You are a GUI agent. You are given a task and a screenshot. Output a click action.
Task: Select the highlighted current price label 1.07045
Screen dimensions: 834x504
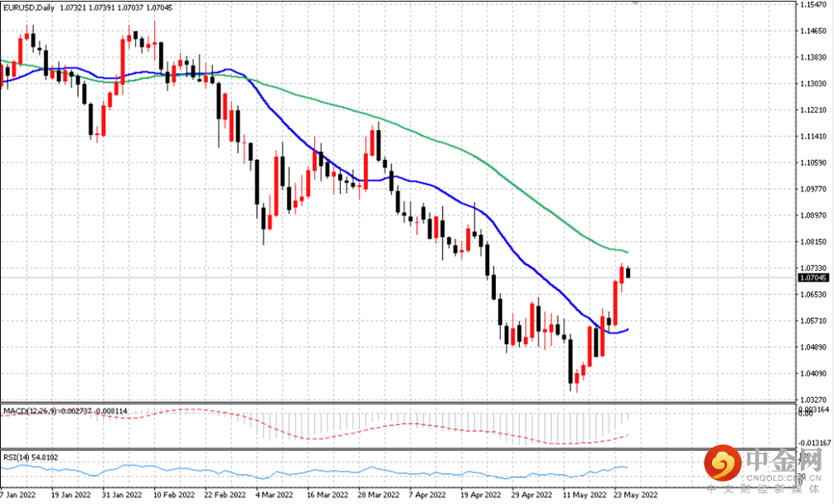pos(814,278)
